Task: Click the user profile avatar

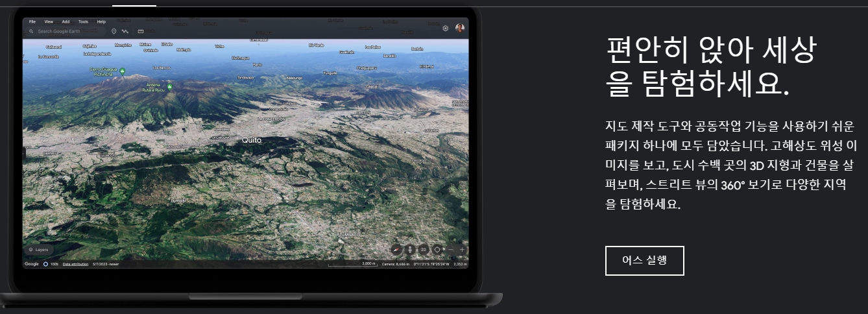Action: (460, 28)
